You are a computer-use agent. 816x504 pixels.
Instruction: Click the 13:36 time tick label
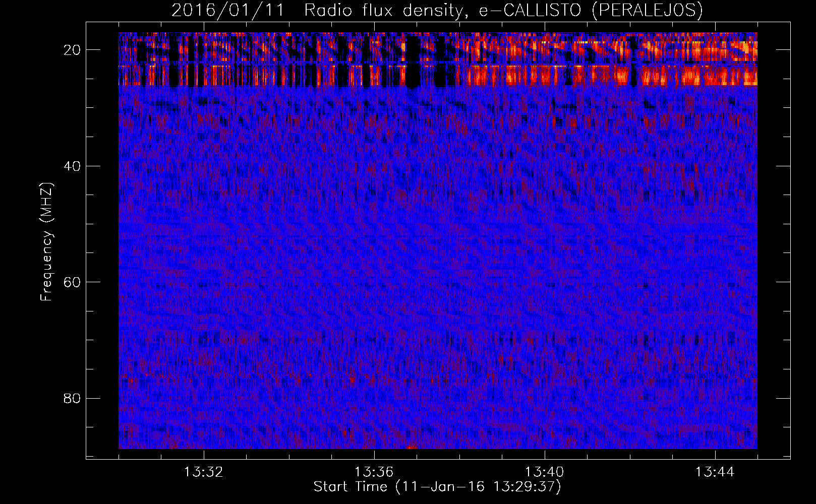point(374,472)
